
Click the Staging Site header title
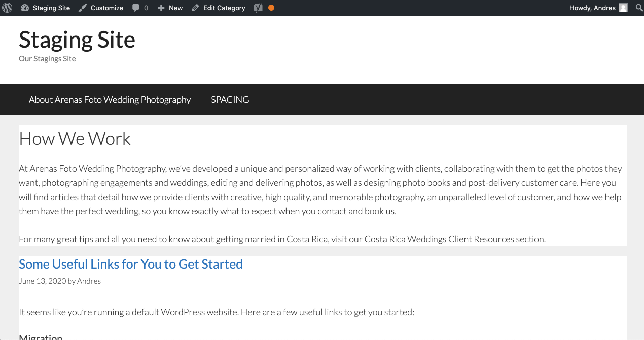click(x=77, y=40)
